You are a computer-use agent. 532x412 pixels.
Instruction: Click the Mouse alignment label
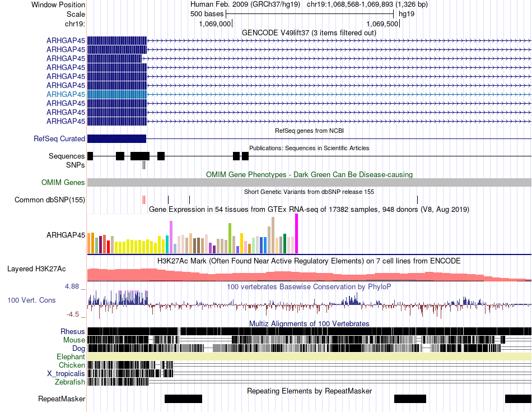pyautogui.click(x=74, y=340)
